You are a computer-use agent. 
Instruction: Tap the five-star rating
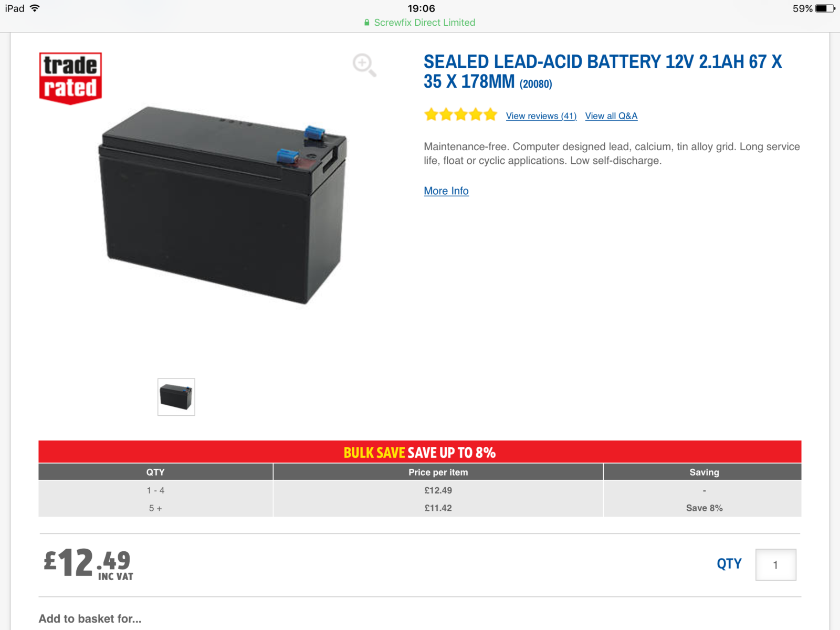coord(460,115)
